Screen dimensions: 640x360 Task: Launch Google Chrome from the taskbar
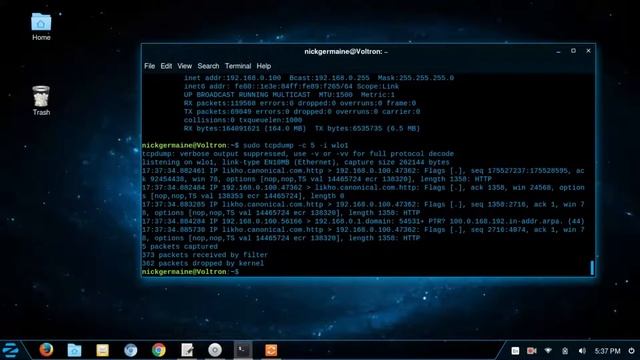click(159, 350)
